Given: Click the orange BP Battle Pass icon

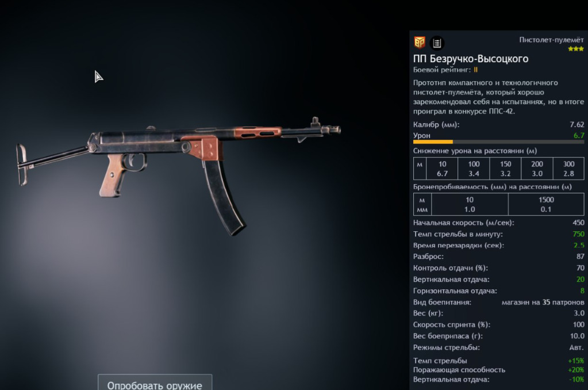Looking at the screenshot, I should (x=419, y=43).
